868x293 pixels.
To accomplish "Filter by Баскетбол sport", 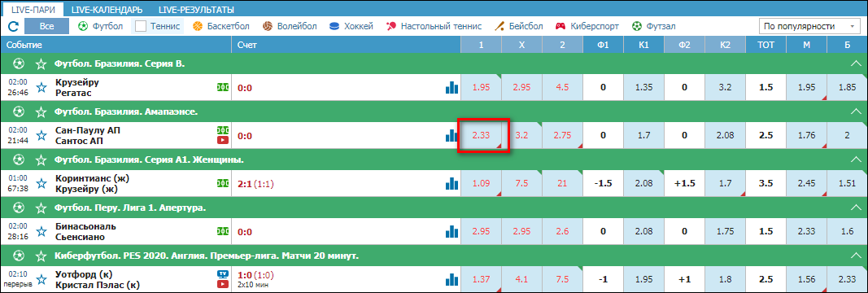I will [221, 26].
